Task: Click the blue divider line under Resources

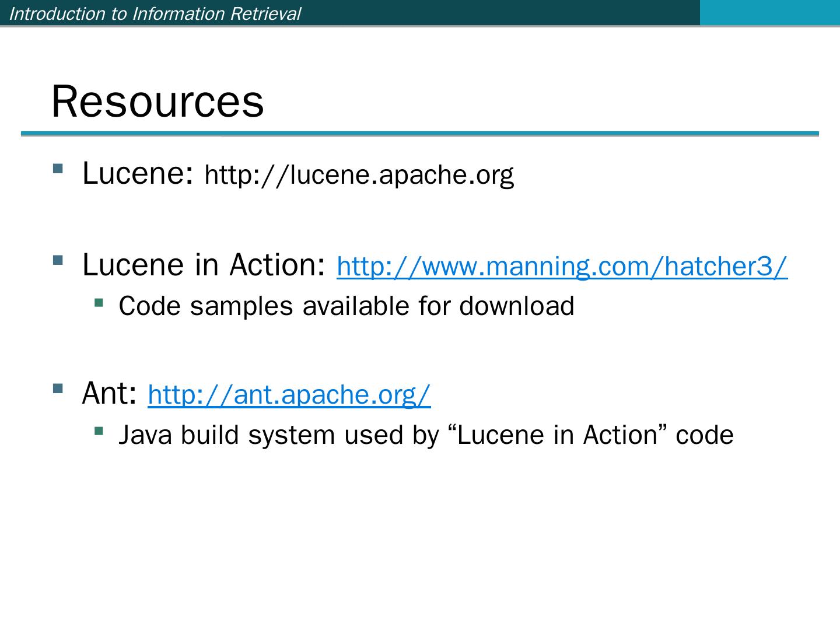Action: 420,134
